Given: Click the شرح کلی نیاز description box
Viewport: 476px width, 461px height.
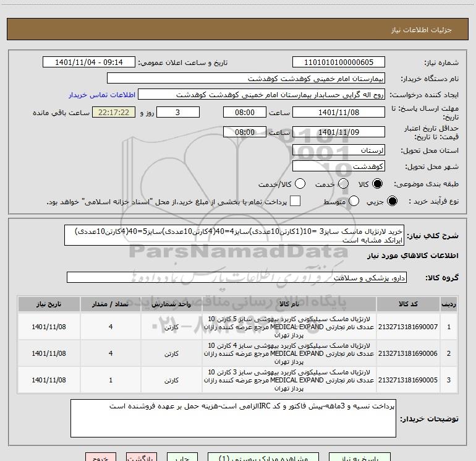Looking at the screenshot, I should click(234, 236).
